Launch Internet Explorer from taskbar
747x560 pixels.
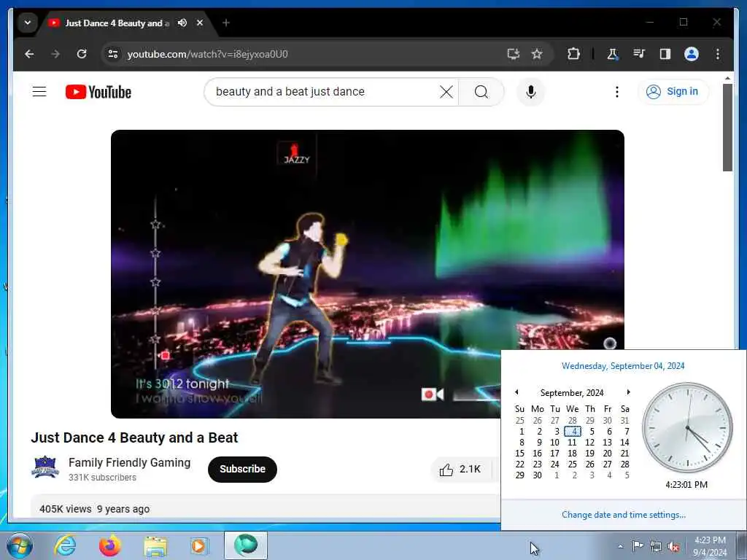point(65,545)
